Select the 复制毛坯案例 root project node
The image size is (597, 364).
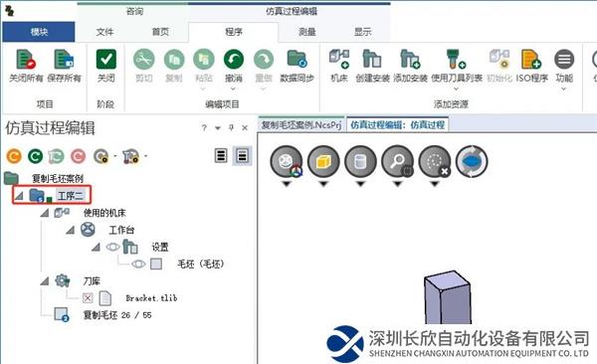click(x=57, y=178)
